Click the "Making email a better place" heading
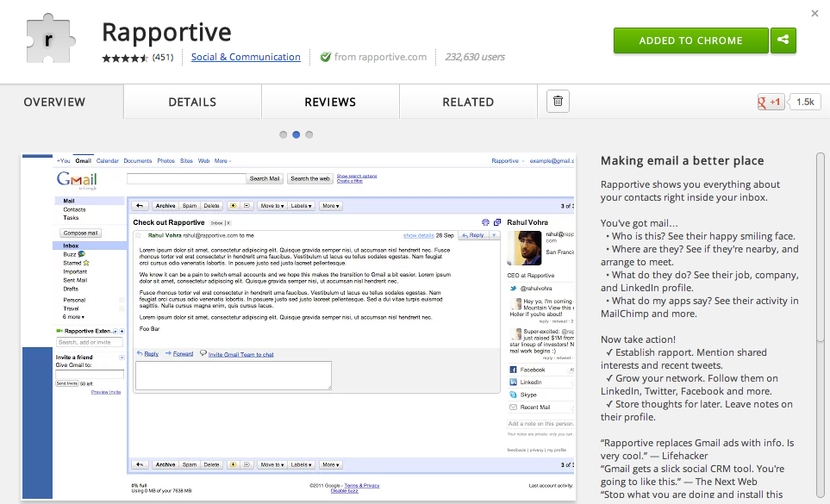Viewport: 830px width, 504px height. coord(683,161)
